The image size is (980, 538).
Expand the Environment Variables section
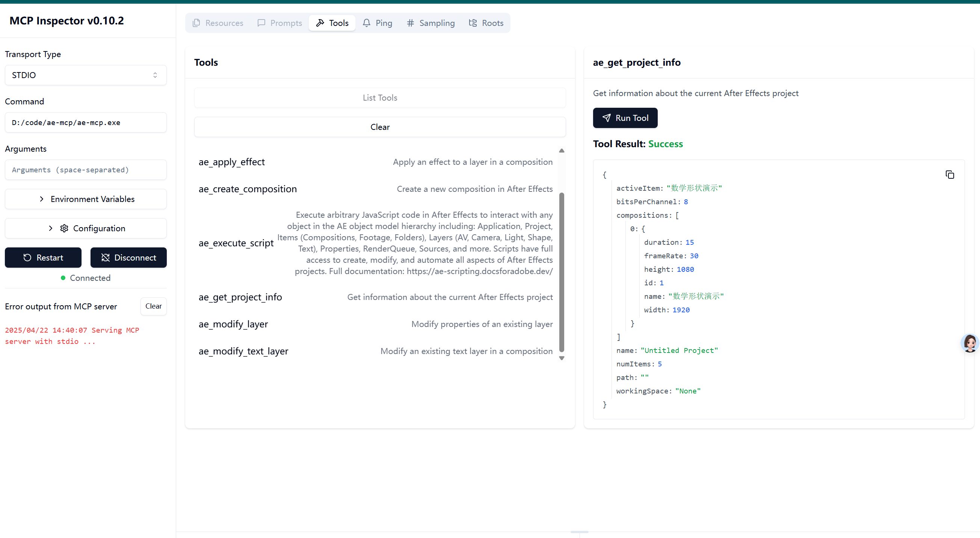pyautogui.click(x=86, y=199)
